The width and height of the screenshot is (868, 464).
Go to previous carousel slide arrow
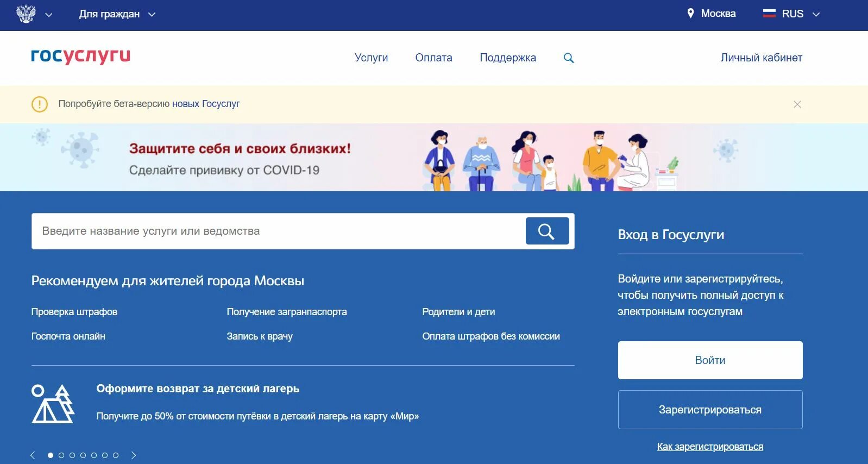pos(33,455)
